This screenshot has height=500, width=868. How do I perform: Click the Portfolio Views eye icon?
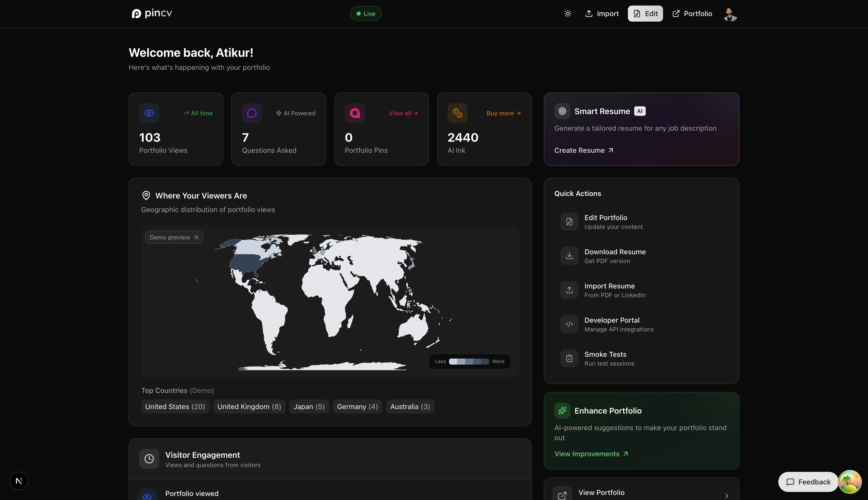pos(149,113)
